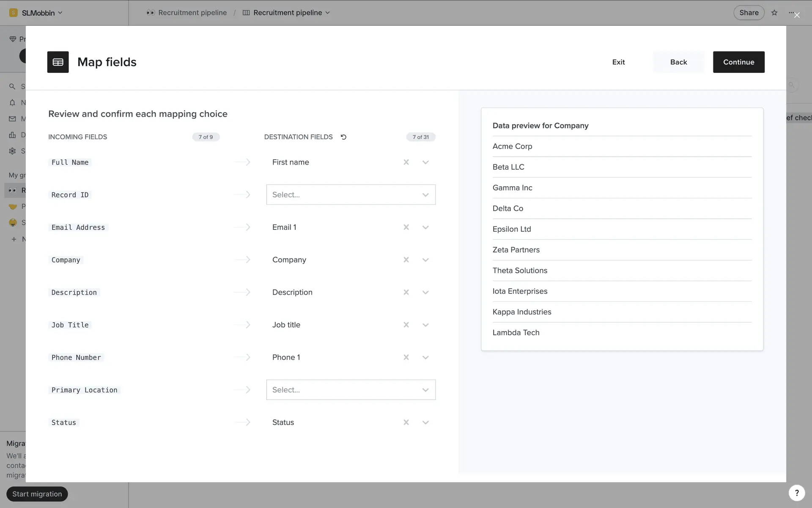Reset destination fields with the refresh icon

click(x=343, y=137)
